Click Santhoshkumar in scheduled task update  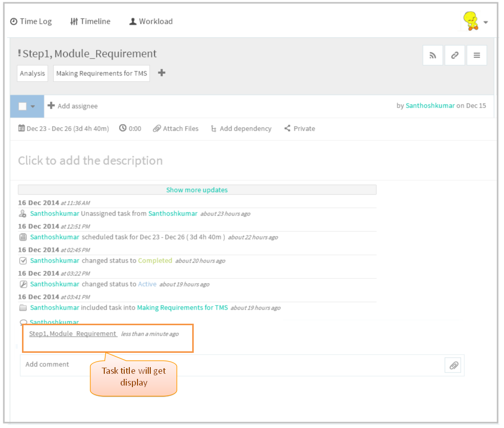(x=55, y=237)
